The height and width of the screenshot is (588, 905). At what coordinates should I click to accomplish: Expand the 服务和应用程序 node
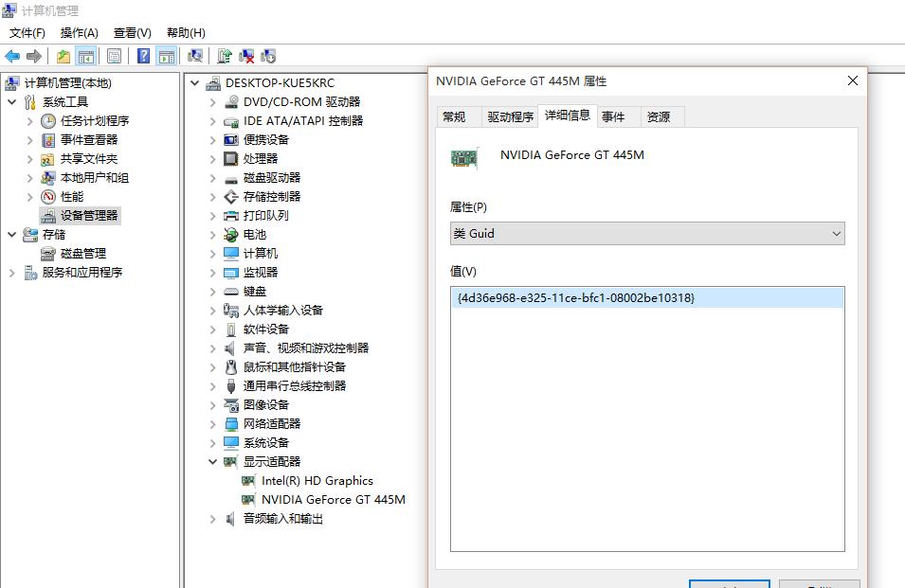[11, 273]
